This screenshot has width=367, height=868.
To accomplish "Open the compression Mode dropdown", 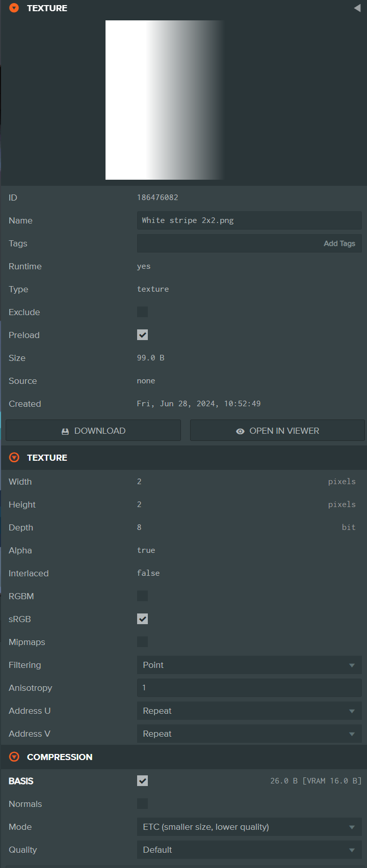I will pyautogui.click(x=249, y=827).
